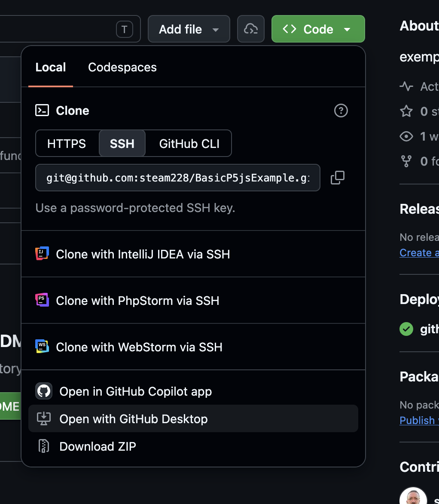The image size is (439, 504).
Task: Click the Clone heading text
Action: pyautogui.click(x=73, y=111)
